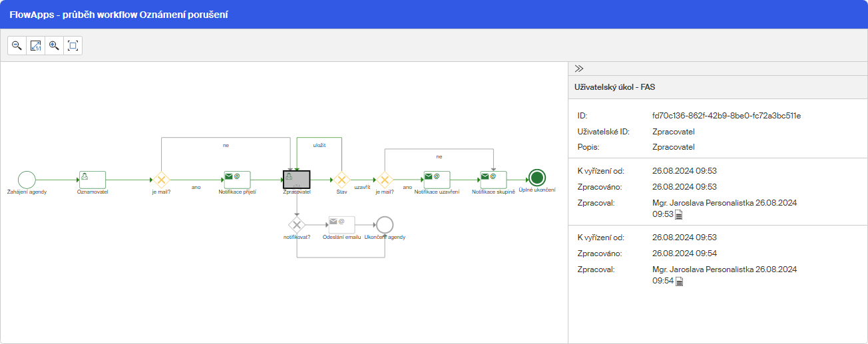Zoom out the workflow diagram
The height and width of the screenshot is (344, 868).
17,46
